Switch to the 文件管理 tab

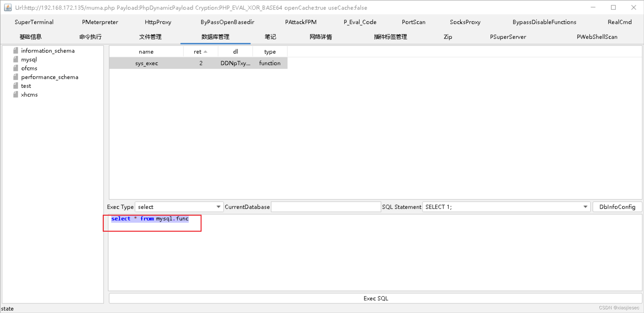point(150,37)
